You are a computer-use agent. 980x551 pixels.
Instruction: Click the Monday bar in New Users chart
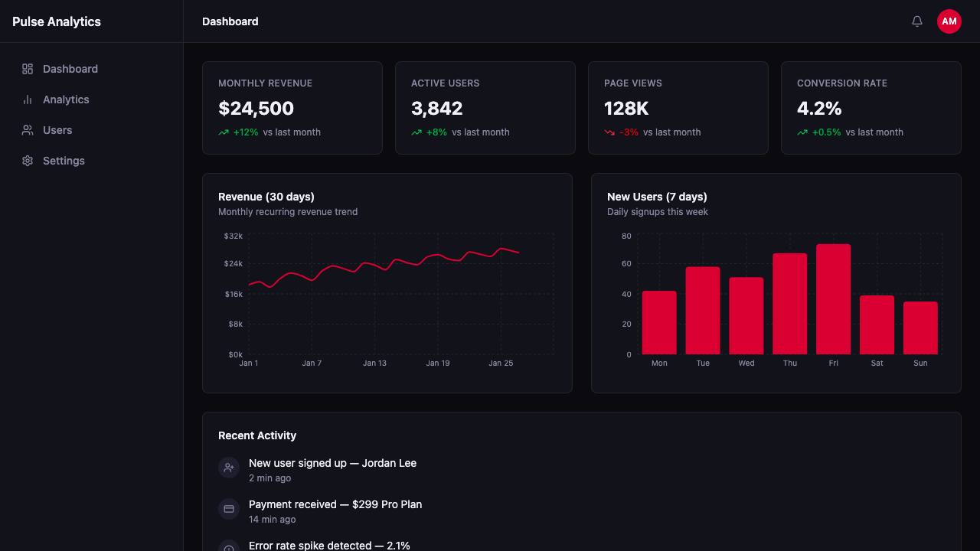(659, 323)
